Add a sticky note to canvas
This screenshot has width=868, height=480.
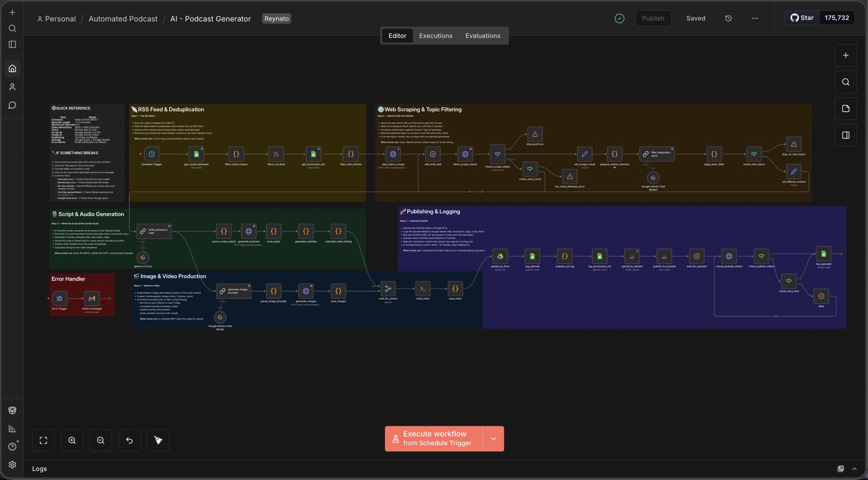click(x=846, y=109)
